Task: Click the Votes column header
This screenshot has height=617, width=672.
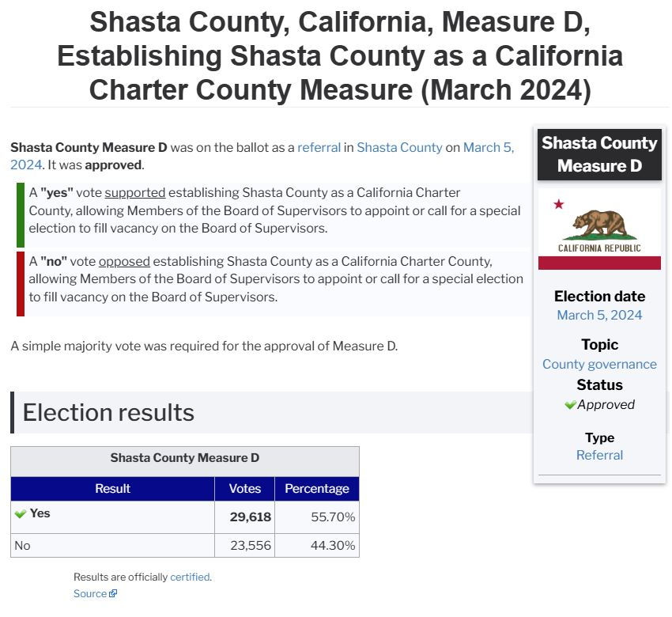Action: [244, 489]
